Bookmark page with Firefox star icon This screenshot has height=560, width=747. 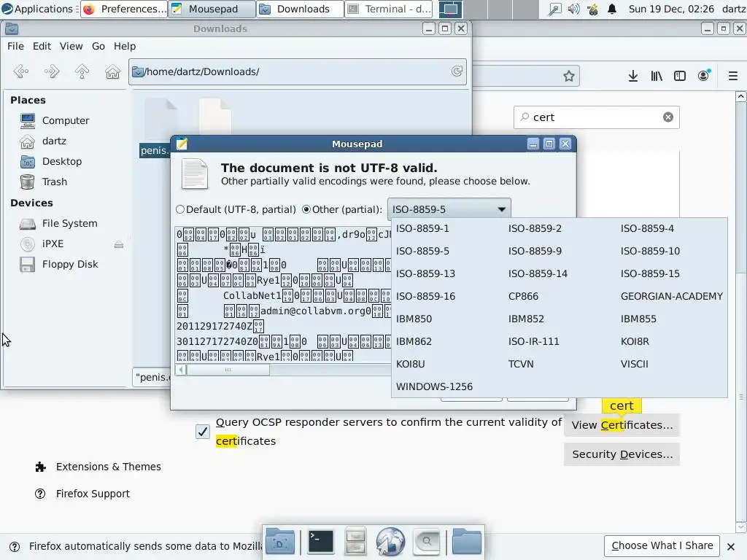coord(568,76)
